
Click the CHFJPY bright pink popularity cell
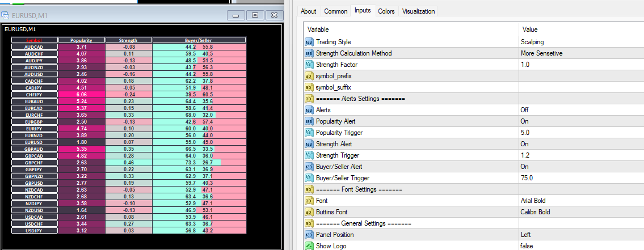pyautogui.click(x=81, y=95)
